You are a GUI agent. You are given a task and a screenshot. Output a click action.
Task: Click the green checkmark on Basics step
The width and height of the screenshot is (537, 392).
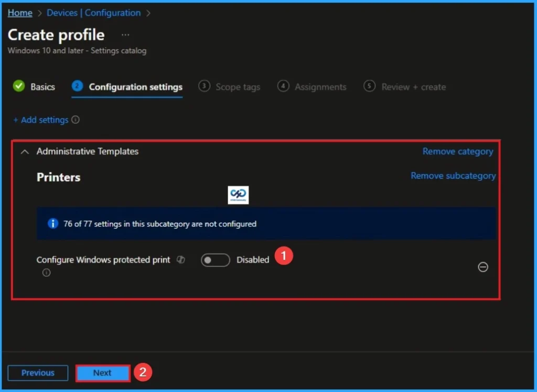click(x=19, y=86)
